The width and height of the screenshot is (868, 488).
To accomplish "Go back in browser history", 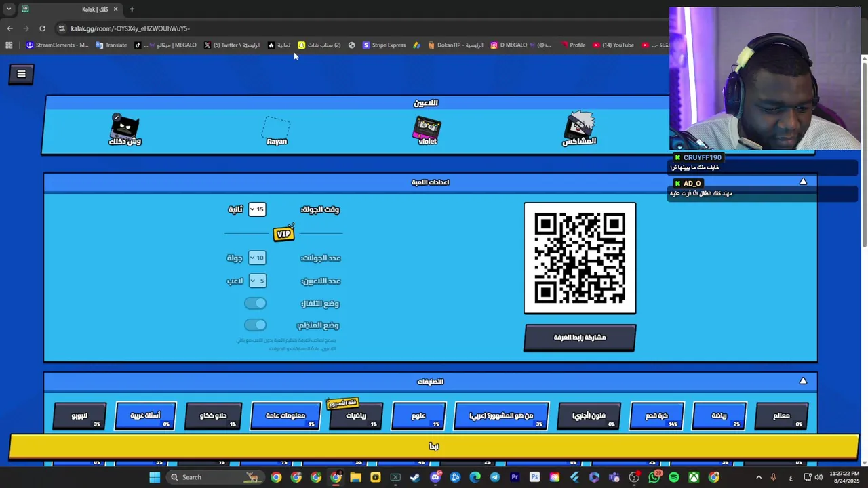I will 9,28.
